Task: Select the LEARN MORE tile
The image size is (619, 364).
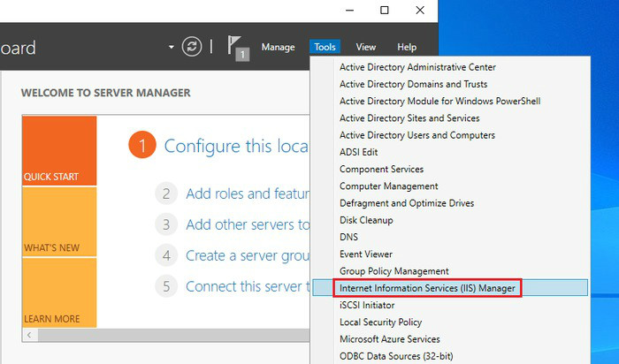Action: [x=58, y=292]
